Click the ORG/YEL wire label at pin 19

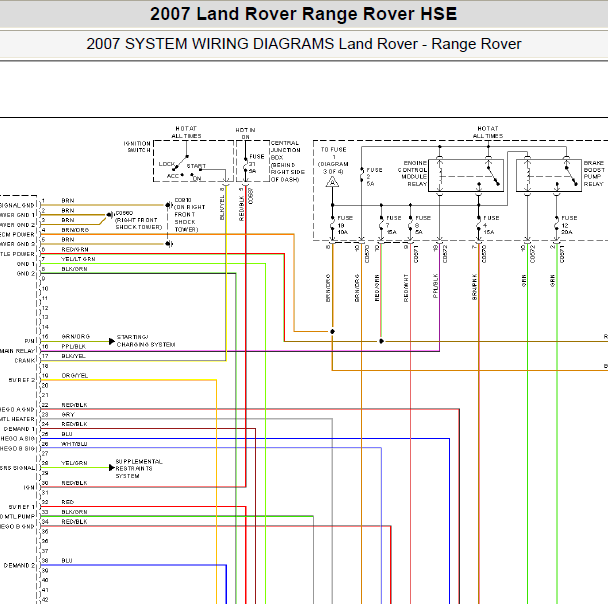[x=74, y=376]
